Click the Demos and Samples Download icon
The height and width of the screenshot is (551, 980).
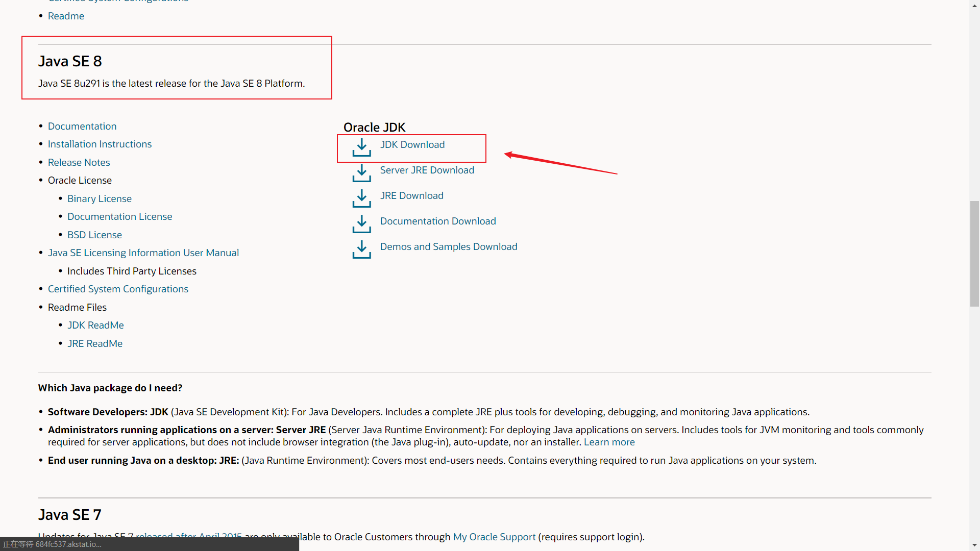(x=361, y=249)
